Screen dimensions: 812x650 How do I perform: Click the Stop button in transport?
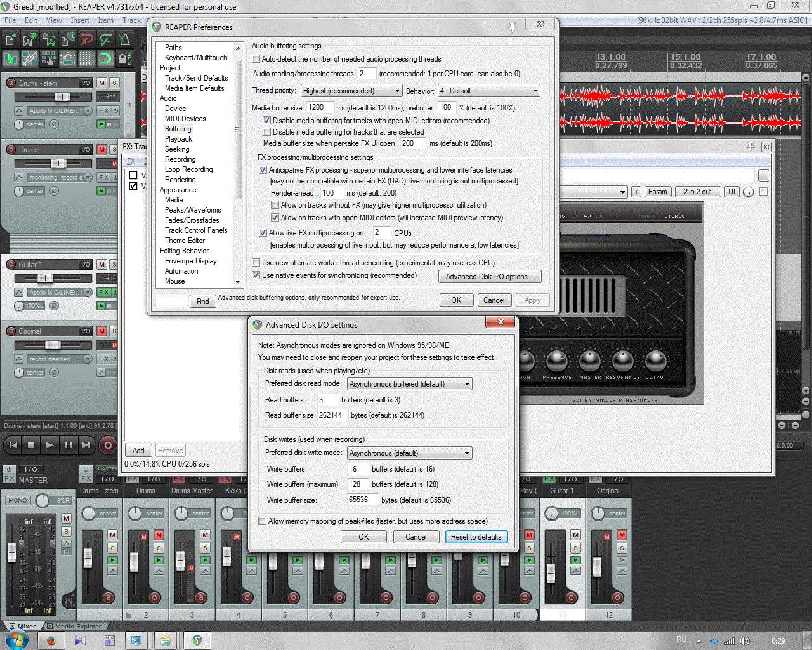[x=30, y=446]
